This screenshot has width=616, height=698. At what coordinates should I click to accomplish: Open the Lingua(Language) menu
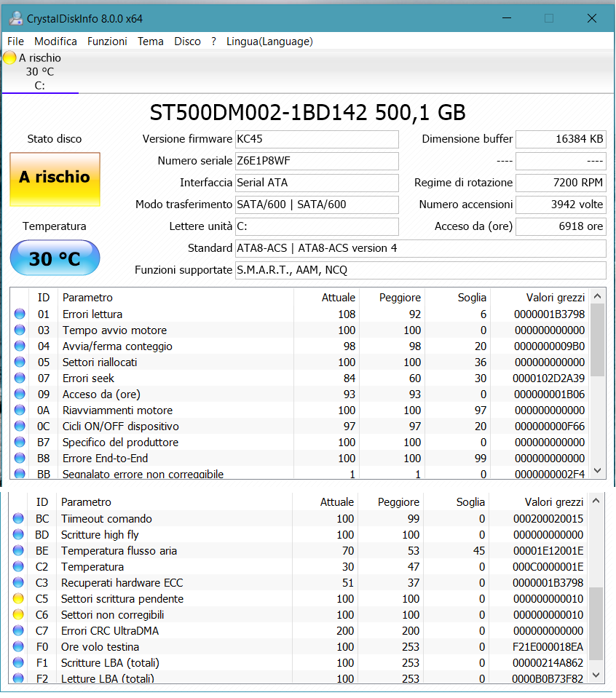(269, 41)
